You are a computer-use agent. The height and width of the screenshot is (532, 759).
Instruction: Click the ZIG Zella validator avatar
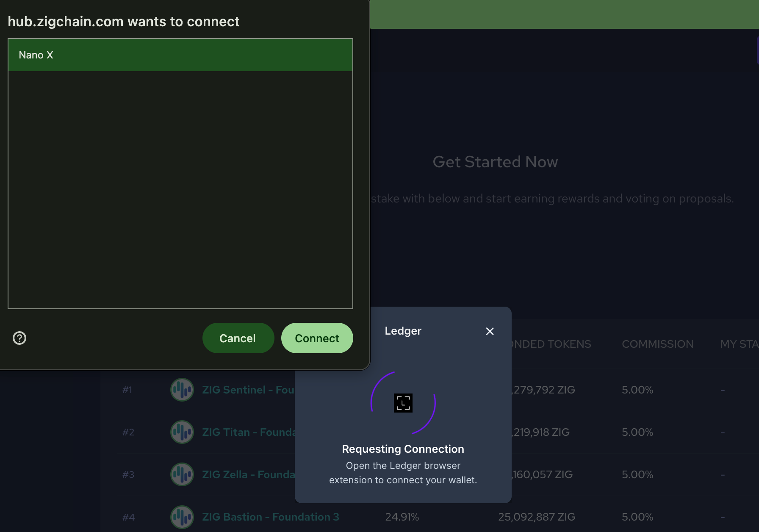182,474
